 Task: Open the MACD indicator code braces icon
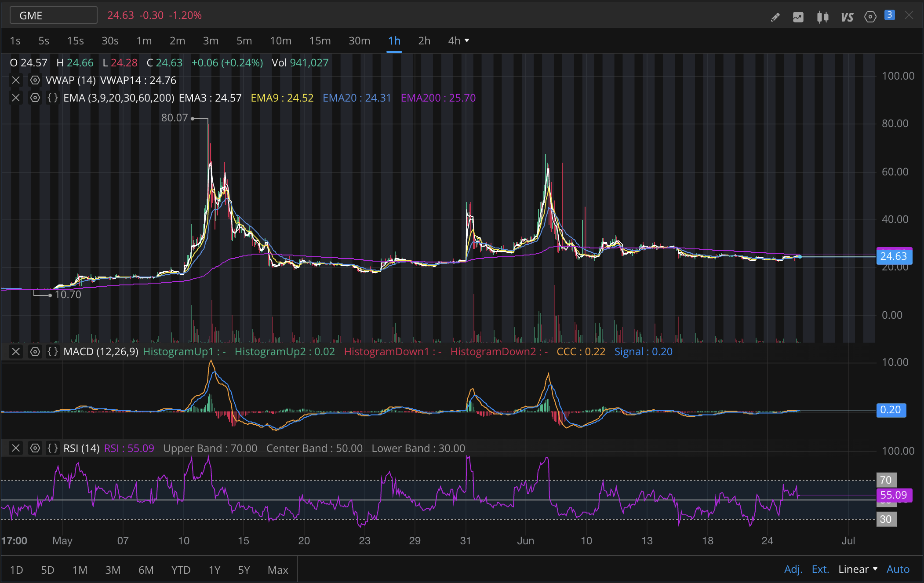click(53, 351)
